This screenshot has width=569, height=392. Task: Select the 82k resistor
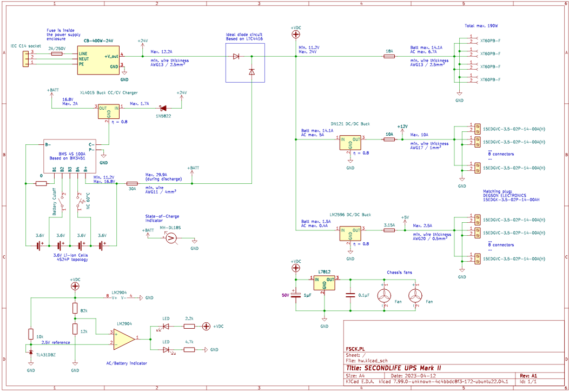coord(75,309)
